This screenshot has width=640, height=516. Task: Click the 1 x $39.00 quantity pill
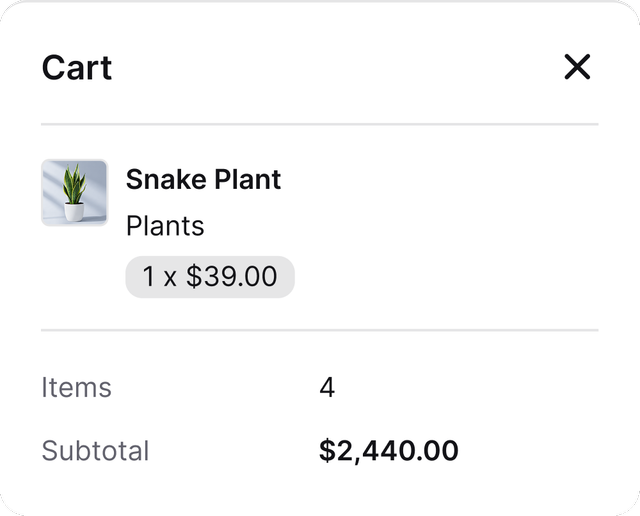pos(209,277)
